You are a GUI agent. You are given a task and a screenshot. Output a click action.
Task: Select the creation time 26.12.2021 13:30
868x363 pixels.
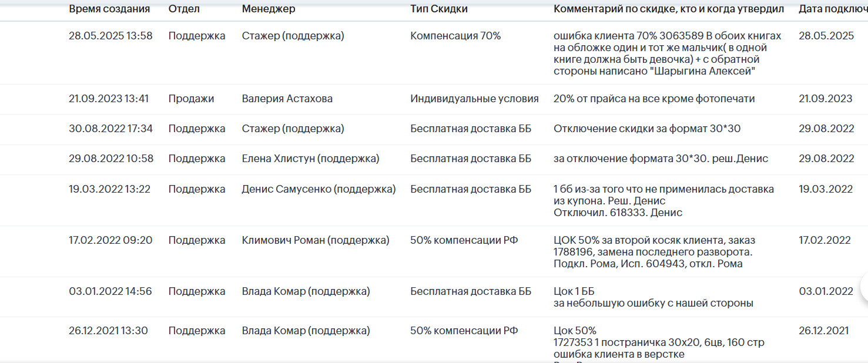click(108, 331)
